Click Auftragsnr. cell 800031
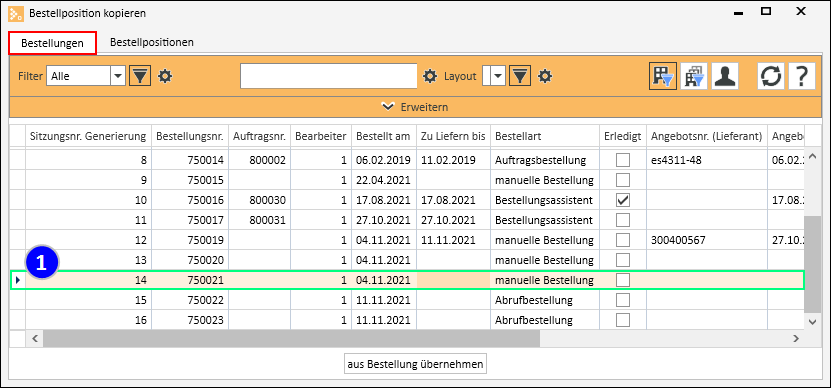The width and height of the screenshot is (831, 388). pyautogui.click(x=260, y=219)
